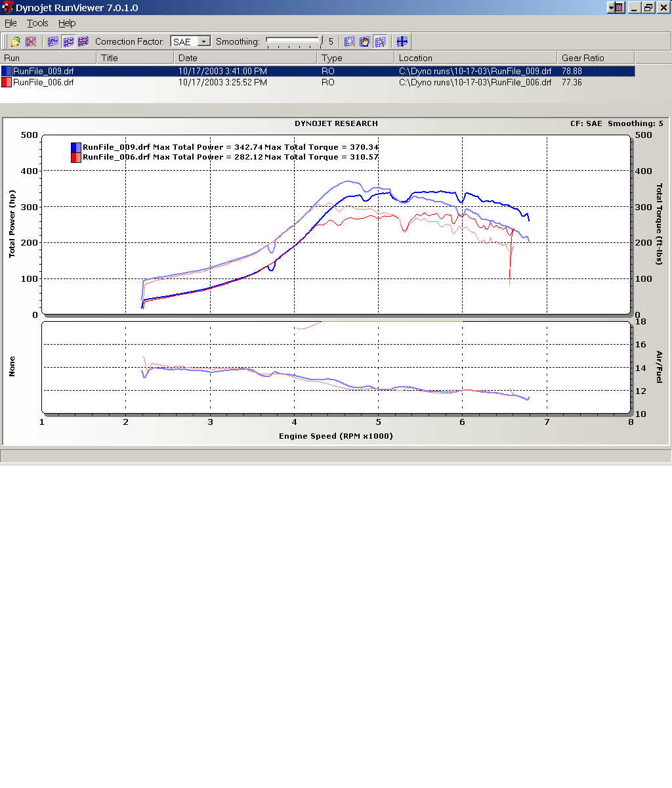Viewport: 672px width, 788px height.
Task: Click the Dynojet app icon in title bar
Action: pyautogui.click(x=7, y=7)
